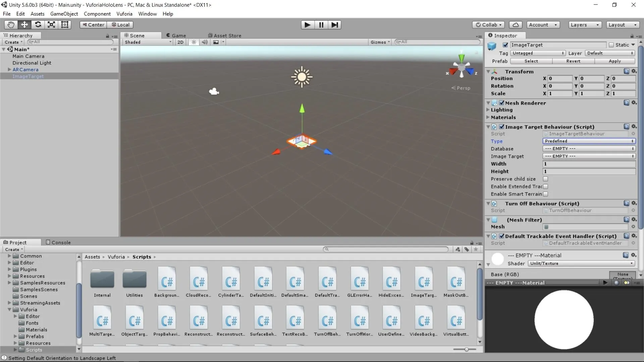Open the Vuforia menu
The image size is (644, 362).
pos(124,14)
